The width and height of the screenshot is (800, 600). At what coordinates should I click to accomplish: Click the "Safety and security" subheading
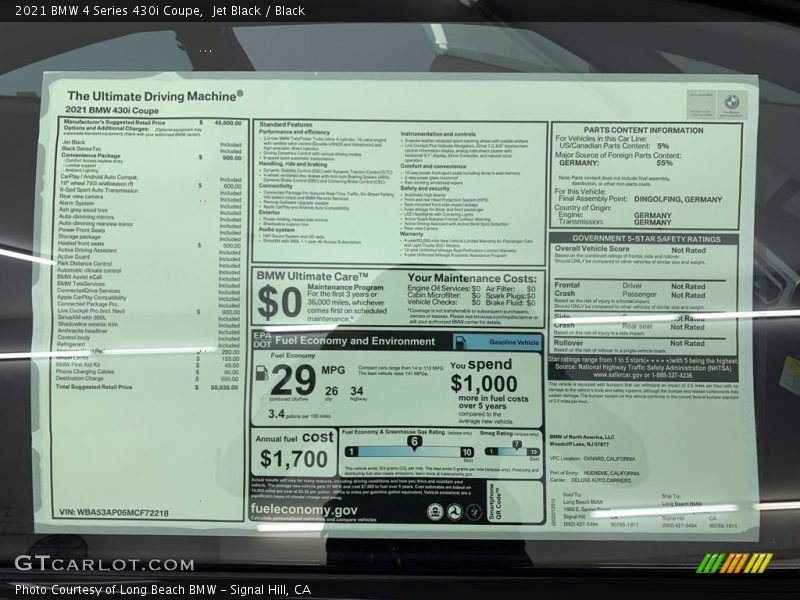425,188
